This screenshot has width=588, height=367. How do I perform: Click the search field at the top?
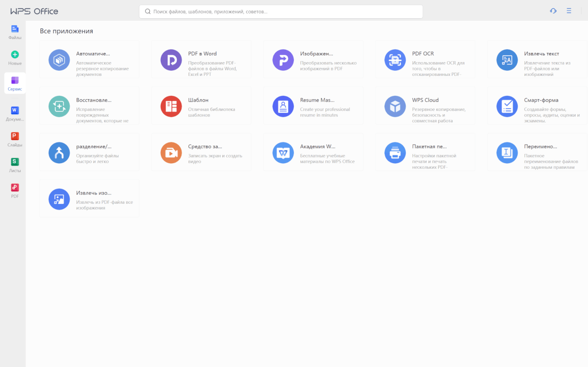[280, 11]
